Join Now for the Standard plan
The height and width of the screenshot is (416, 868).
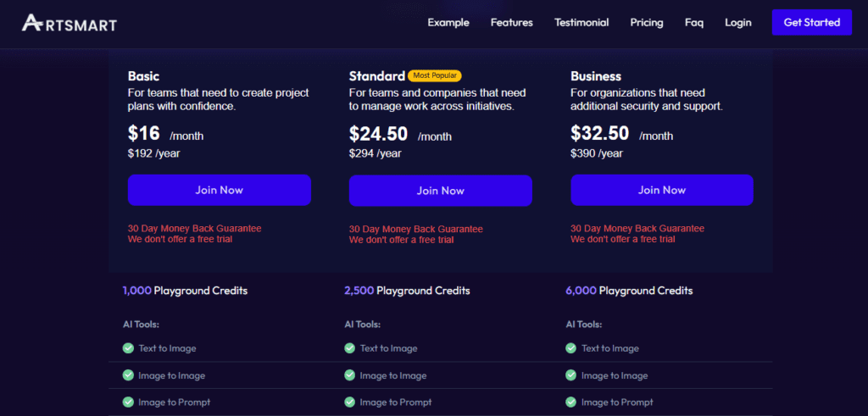coord(440,191)
